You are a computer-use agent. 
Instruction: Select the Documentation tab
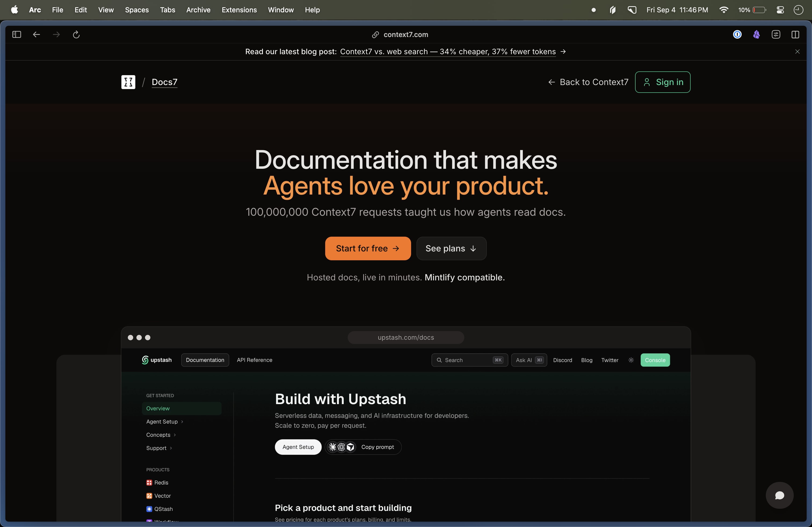coord(205,360)
